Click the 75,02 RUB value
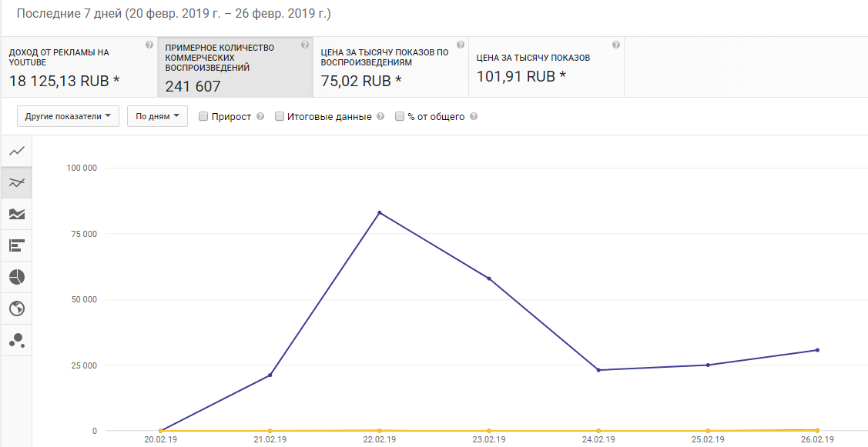The height and width of the screenshot is (447, 868). click(361, 81)
